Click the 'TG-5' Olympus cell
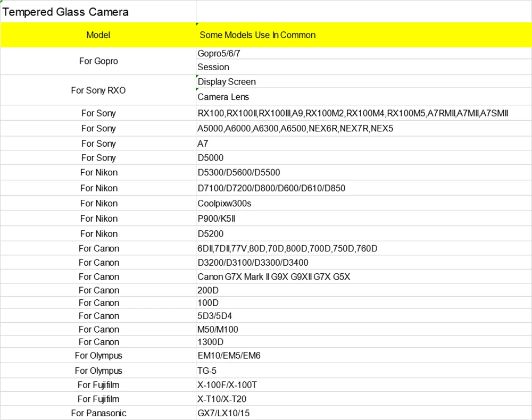This screenshot has width=532, height=420. [x=207, y=371]
